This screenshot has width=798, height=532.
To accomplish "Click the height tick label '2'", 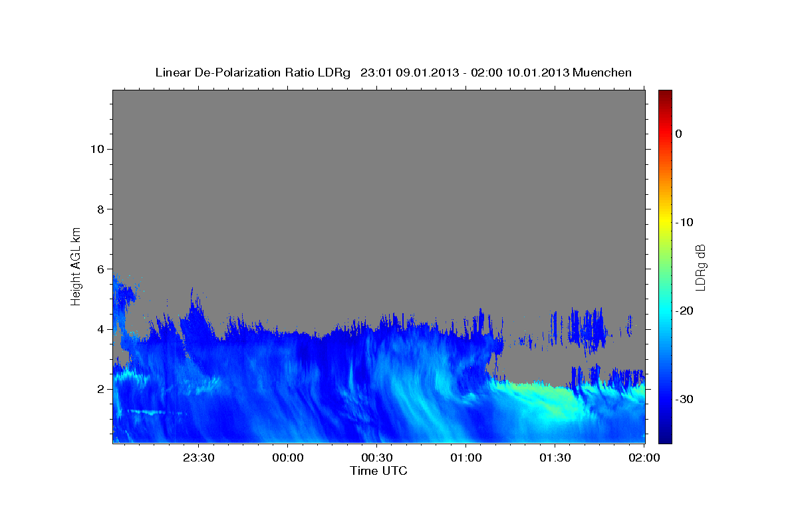I will [x=100, y=389].
